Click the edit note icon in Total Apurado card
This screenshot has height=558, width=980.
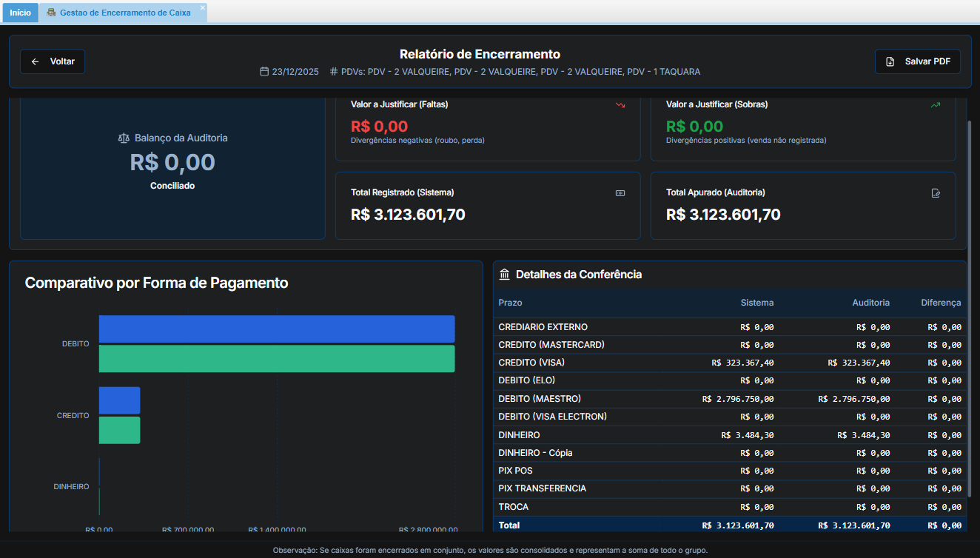[936, 193]
